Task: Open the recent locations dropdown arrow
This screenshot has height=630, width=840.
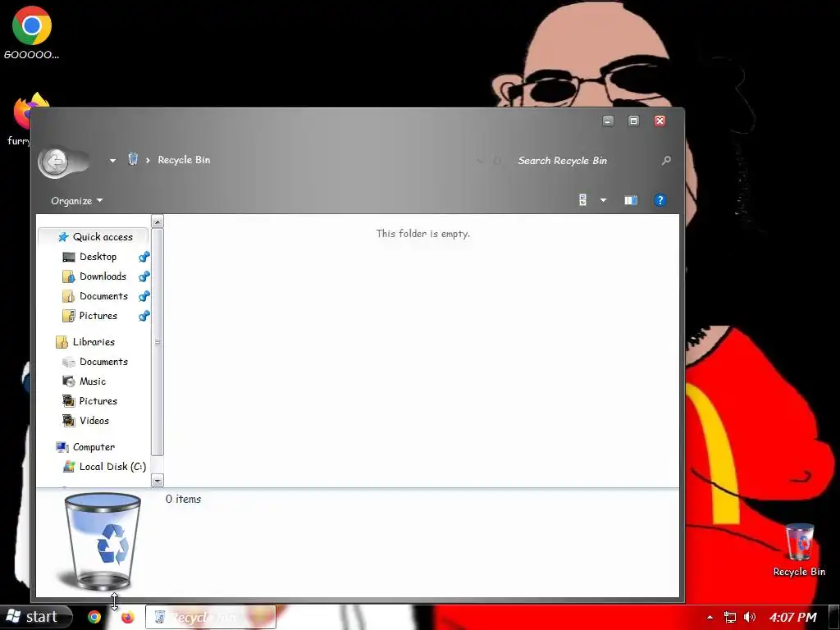Action: pyautogui.click(x=112, y=160)
